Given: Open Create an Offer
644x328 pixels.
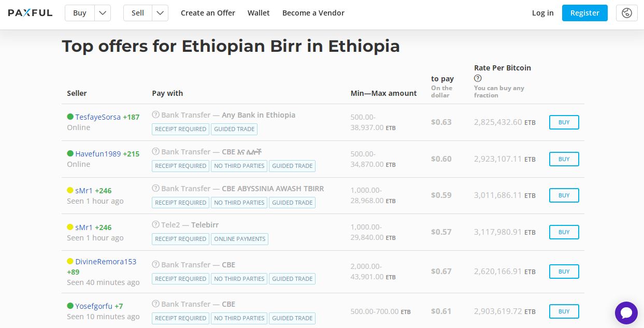Looking at the screenshot, I should [208, 13].
